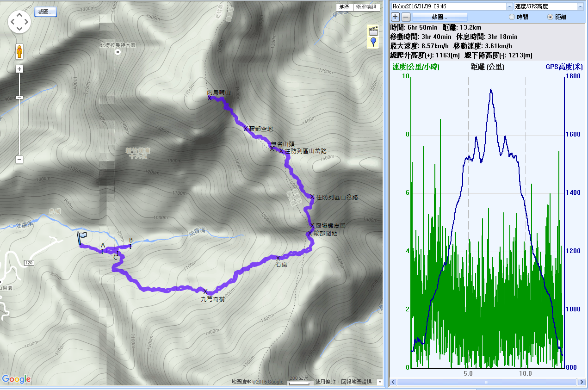
Task: Click the small expand icon at map corner
Action: (379, 383)
